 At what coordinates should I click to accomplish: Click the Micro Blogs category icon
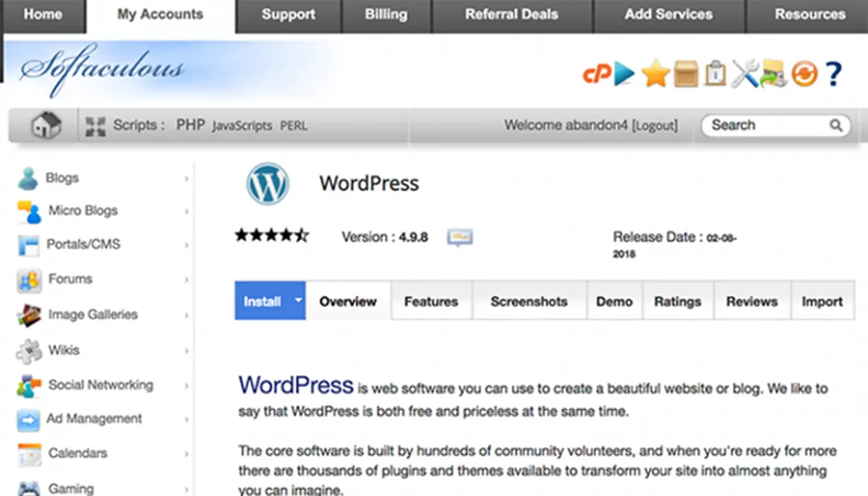tap(29, 212)
